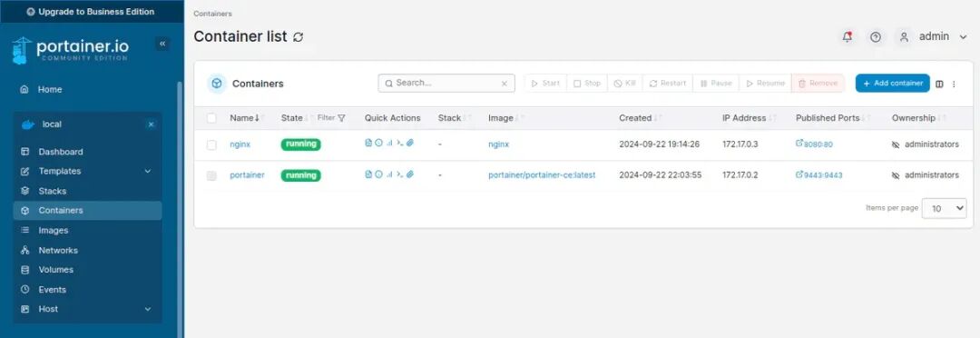Open the portainer container name link
This screenshot has width=980, height=338.
[x=247, y=175]
